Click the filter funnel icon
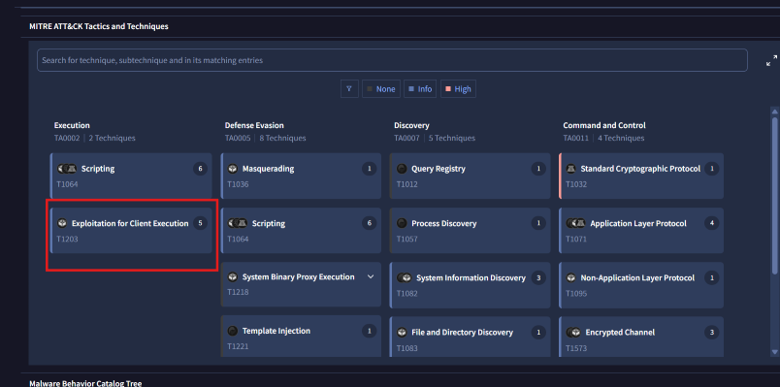 [x=349, y=89]
